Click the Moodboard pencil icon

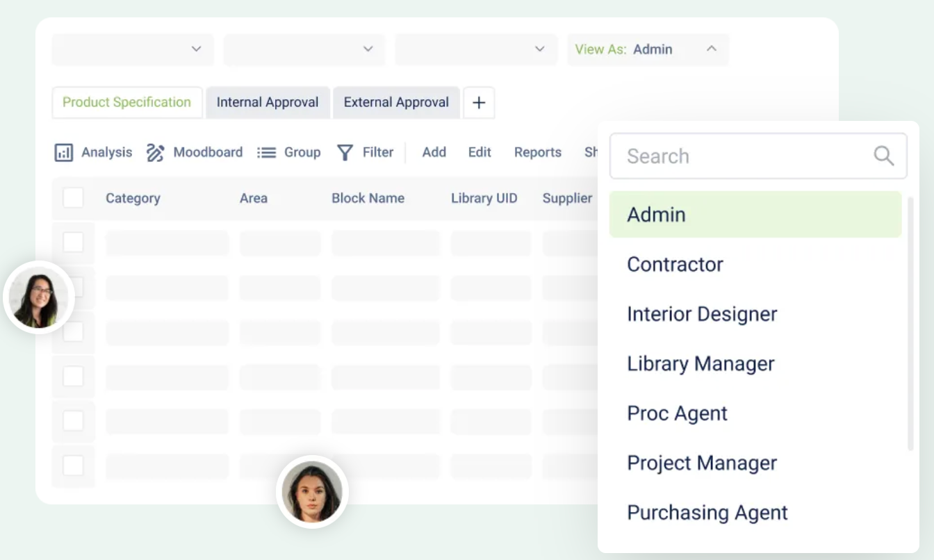tap(155, 153)
